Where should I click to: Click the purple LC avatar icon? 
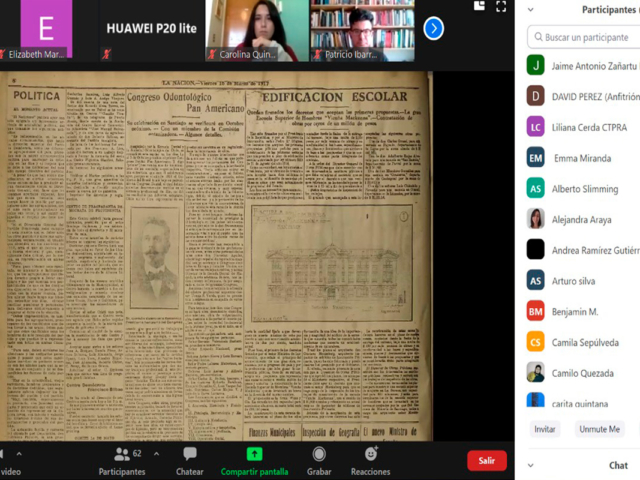[536, 127]
